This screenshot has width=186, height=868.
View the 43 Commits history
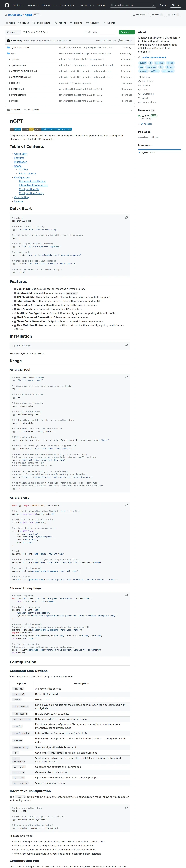pos(125,41)
